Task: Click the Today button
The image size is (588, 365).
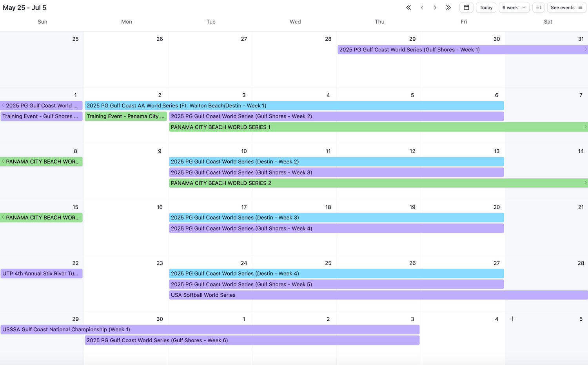Action: (x=486, y=7)
